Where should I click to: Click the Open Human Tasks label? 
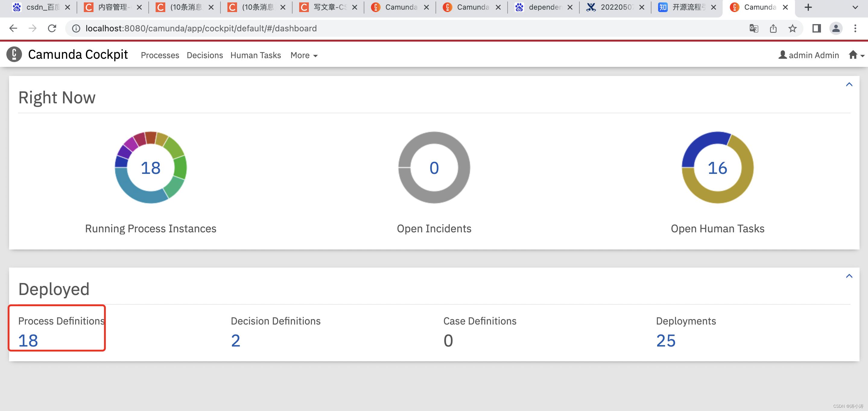pos(718,229)
